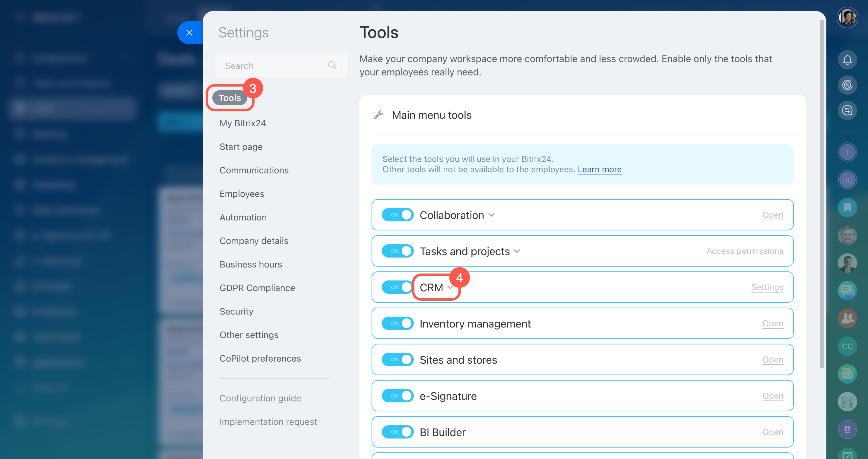The height and width of the screenshot is (459, 868).
Task: Select the Security menu item
Action: coord(236,312)
